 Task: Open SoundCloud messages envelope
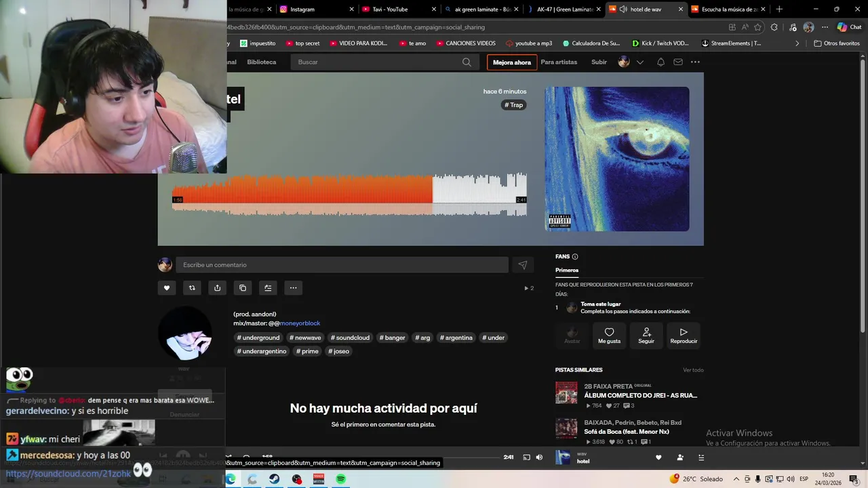click(678, 62)
